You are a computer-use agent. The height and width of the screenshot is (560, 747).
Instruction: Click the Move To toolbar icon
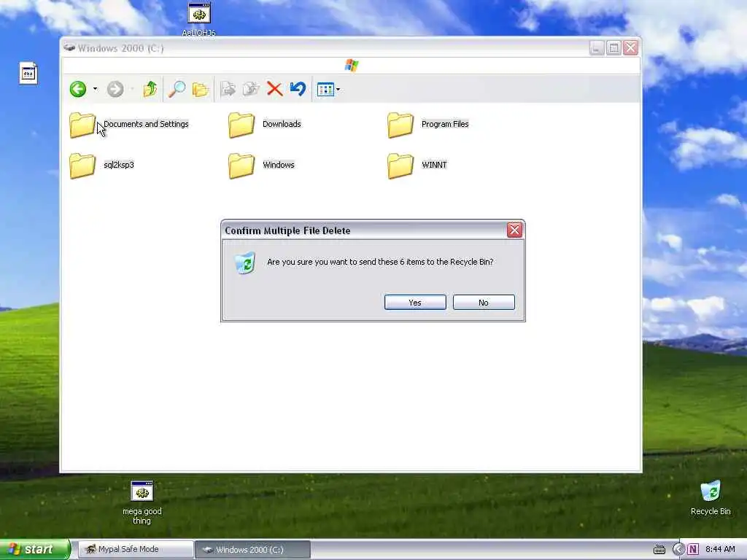point(228,89)
